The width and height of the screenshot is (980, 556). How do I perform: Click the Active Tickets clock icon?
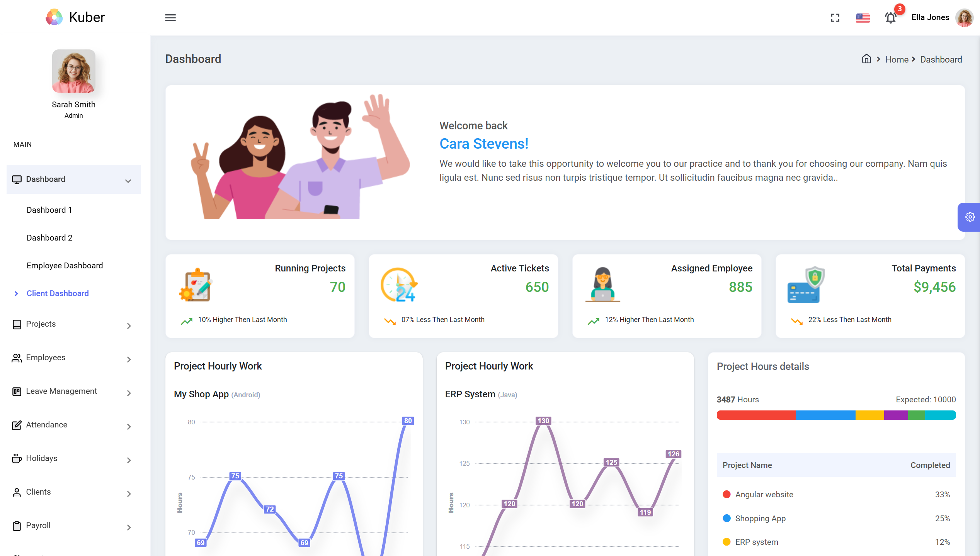[x=399, y=285]
